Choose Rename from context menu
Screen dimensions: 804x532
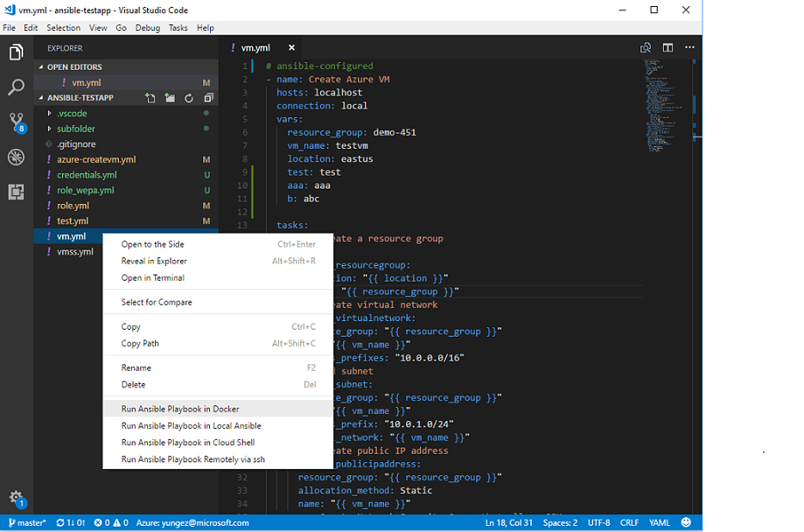click(218, 368)
